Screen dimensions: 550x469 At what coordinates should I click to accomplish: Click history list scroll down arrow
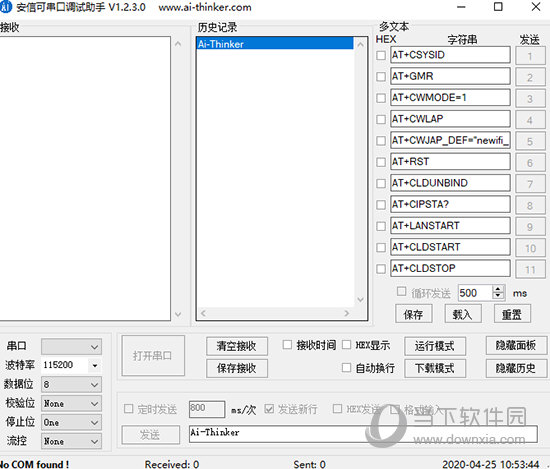pyautogui.click(x=361, y=300)
